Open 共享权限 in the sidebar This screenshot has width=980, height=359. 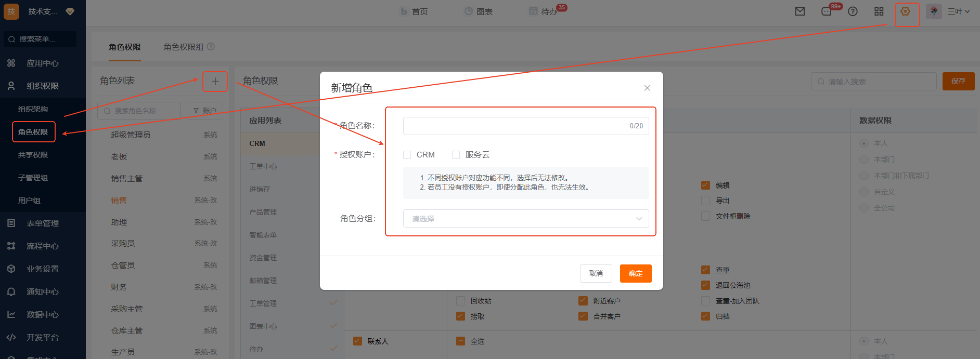33,155
